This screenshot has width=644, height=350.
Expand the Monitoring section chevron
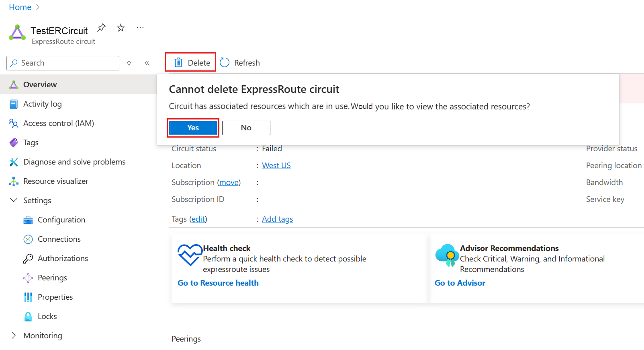(14, 335)
